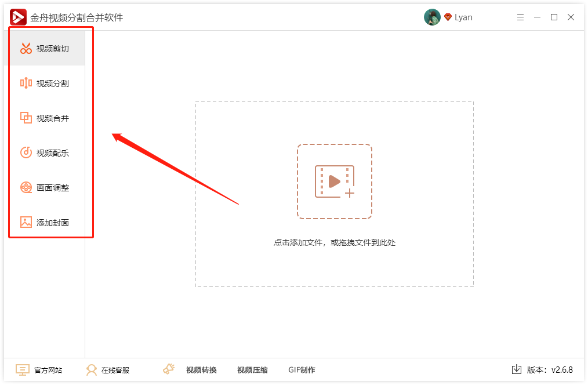This screenshot has width=588, height=385.
Task: Click the version v2.6.8 label
Action: click(549, 369)
